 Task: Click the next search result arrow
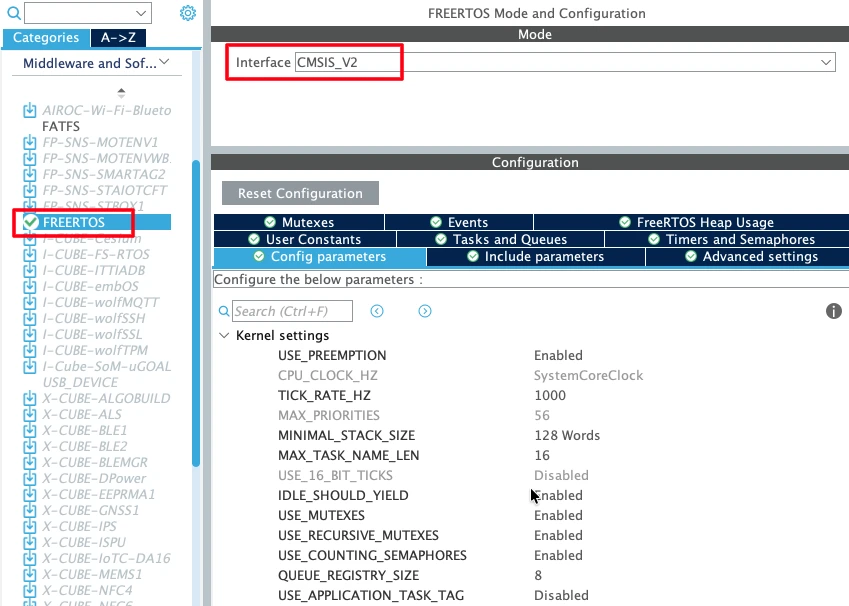(424, 311)
